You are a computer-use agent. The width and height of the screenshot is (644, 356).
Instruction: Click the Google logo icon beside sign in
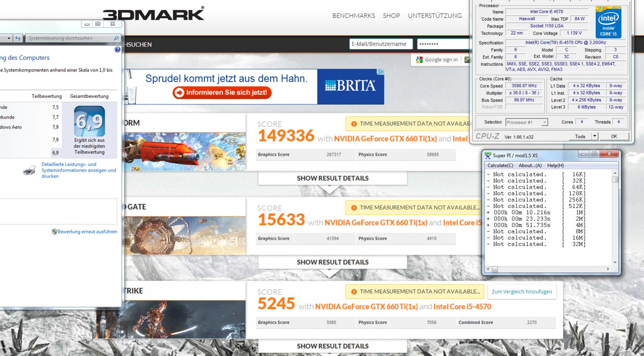click(419, 60)
